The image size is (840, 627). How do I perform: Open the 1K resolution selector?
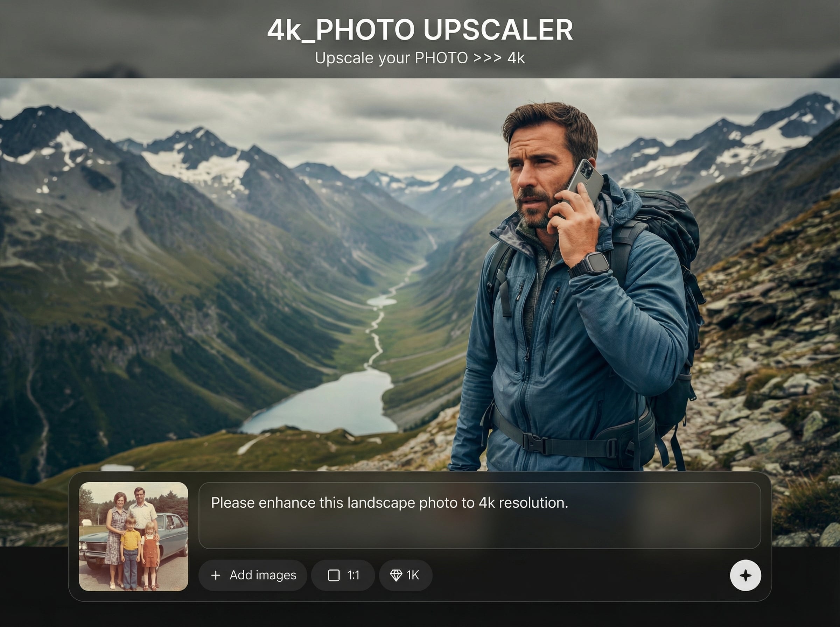click(405, 575)
